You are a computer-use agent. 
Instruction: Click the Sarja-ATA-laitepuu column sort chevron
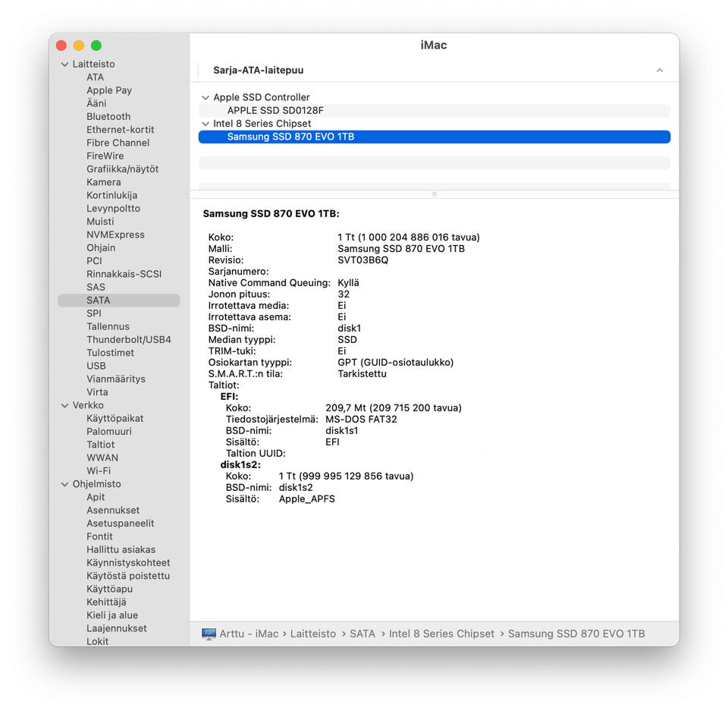tap(659, 70)
